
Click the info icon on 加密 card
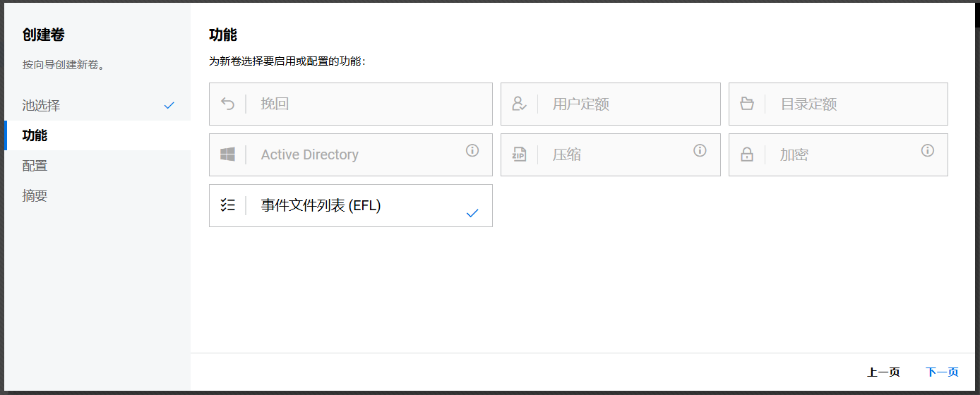pos(928,150)
